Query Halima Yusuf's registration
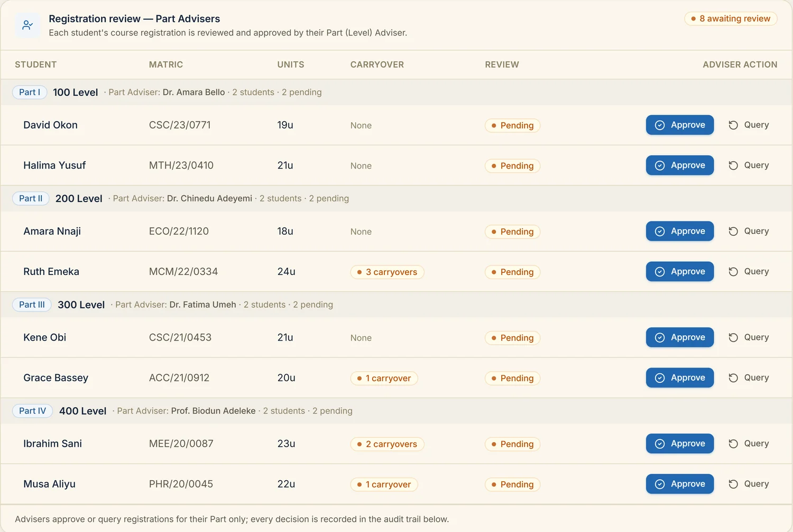Image resolution: width=793 pixels, height=532 pixels. (x=749, y=165)
